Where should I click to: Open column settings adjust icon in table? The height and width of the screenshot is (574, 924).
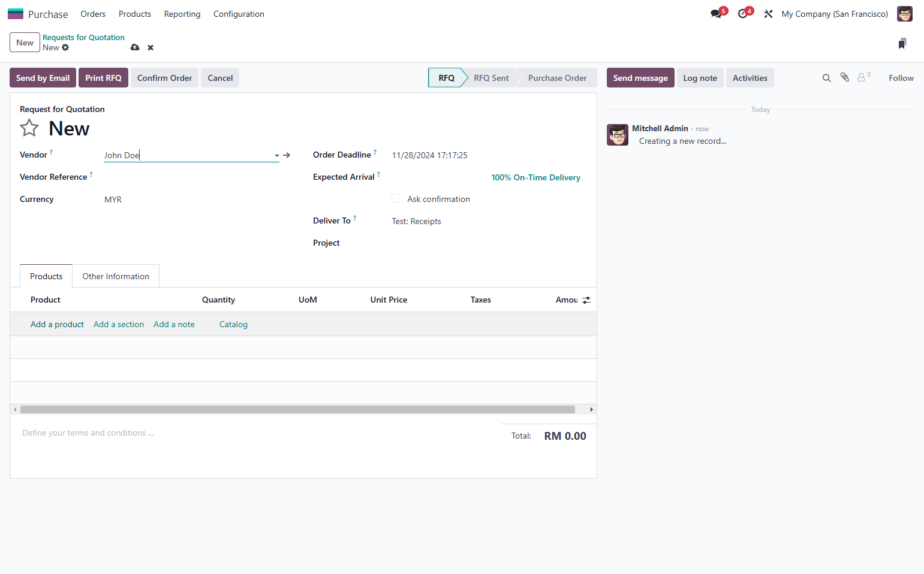pos(586,300)
